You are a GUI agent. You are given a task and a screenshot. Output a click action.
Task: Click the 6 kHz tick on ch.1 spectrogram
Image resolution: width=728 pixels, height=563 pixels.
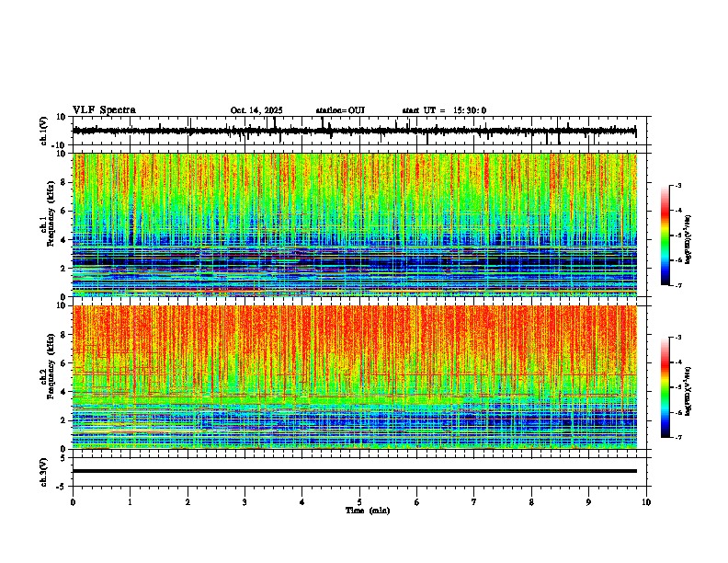point(64,212)
